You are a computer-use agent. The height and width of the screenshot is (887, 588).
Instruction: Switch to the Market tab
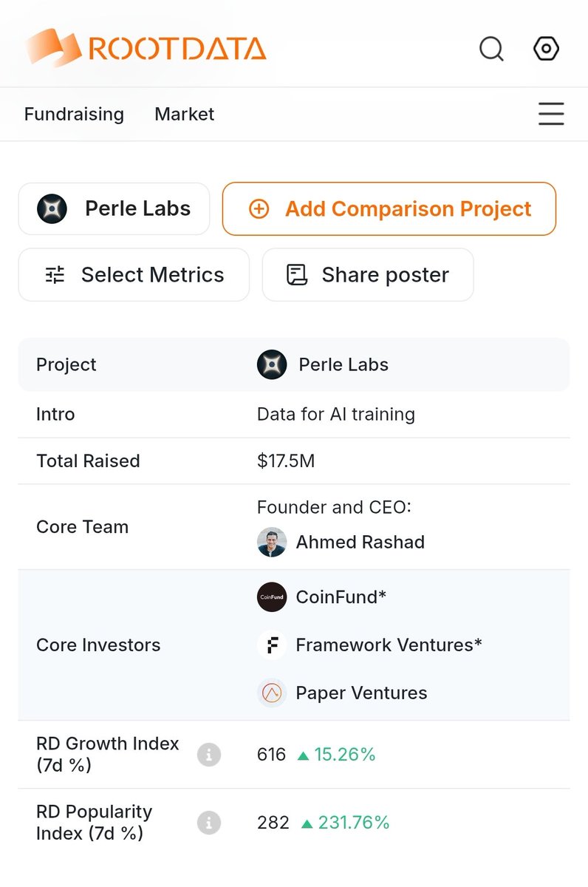[184, 114]
